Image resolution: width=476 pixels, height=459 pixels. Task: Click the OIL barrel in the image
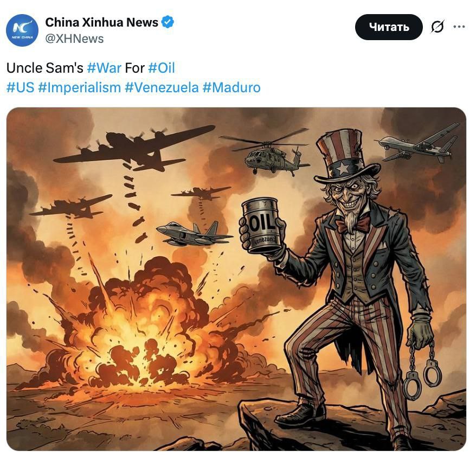pyautogui.click(x=261, y=225)
